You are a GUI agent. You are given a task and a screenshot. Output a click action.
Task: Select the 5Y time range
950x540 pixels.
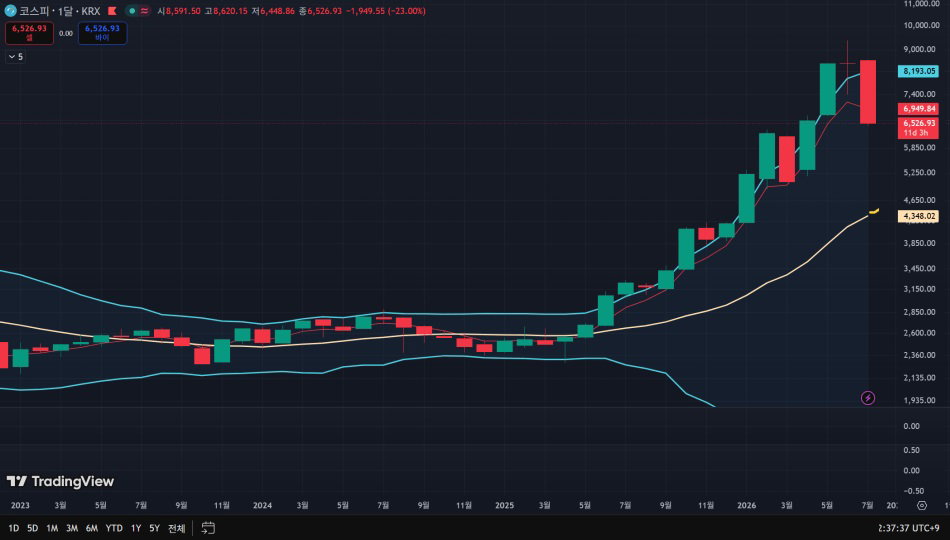pos(154,528)
